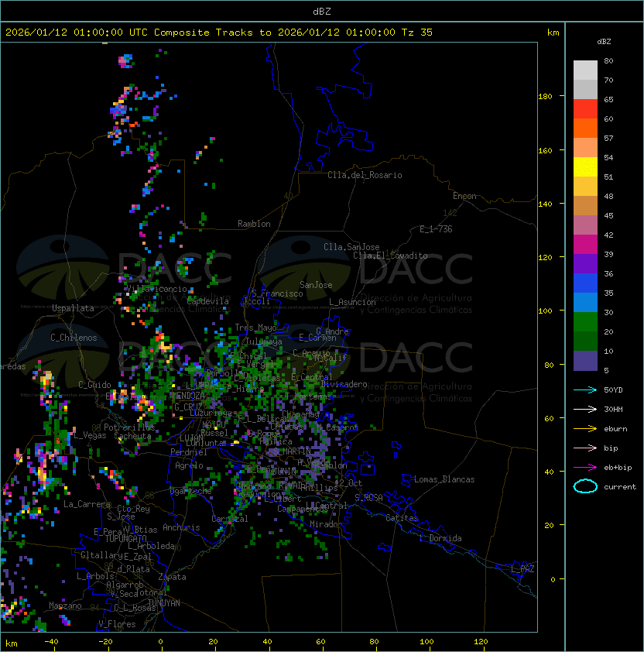Viewport: 644px width, 652px height.
Task: Click the 'Capdevila' map label
Action: click(207, 301)
